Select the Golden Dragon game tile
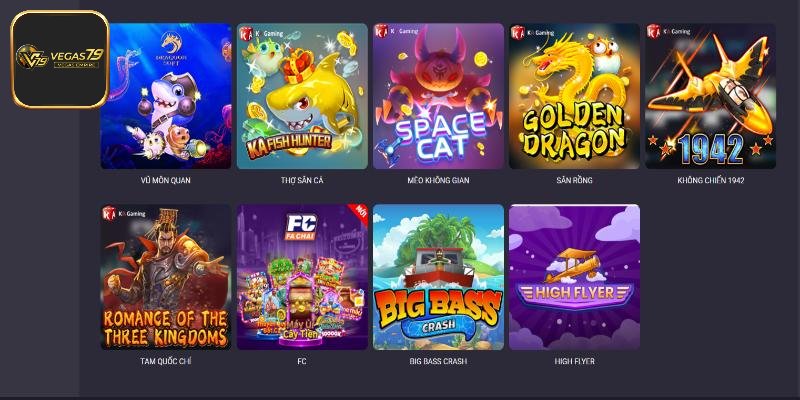Image resolution: width=800 pixels, height=400 pixels. click(574, 96)
